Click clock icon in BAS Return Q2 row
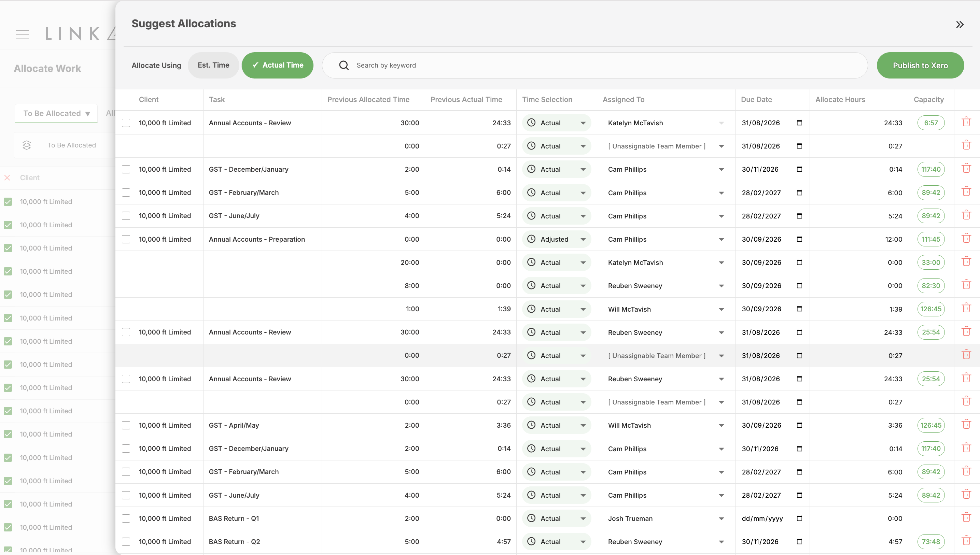This screenshot has height=555, width=980. pyautogui.click(x=531, y=541)
